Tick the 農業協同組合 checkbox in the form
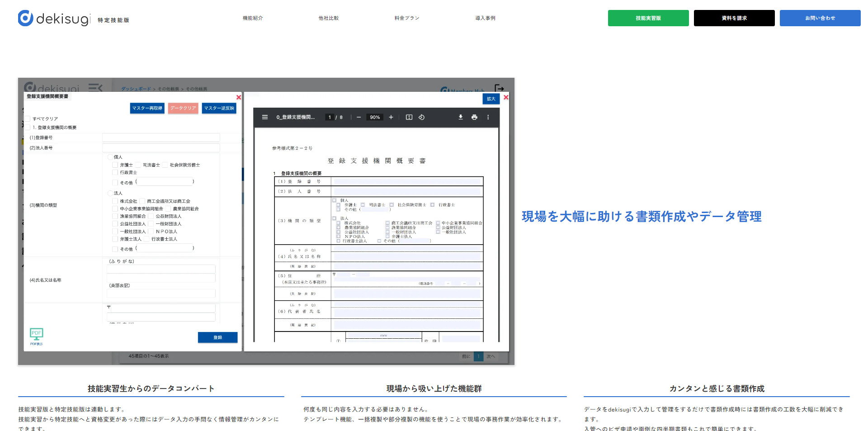Screen dimensions: 868x431 click(168, 209)
